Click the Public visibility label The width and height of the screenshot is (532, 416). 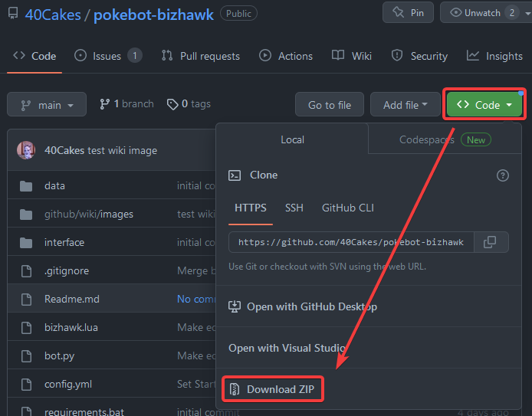pyautogui.click(x=238, y=14)
